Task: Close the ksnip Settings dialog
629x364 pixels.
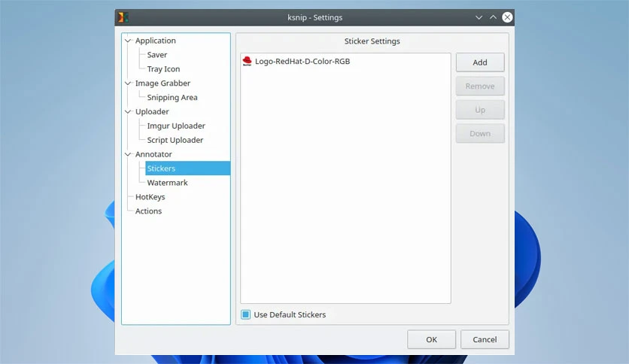Action: [x=507, y=17]
